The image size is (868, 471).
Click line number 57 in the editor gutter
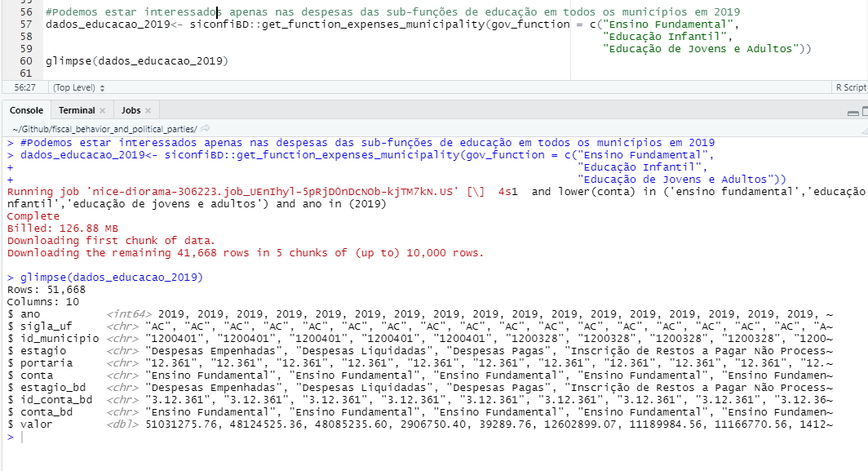tap(26, 24)
